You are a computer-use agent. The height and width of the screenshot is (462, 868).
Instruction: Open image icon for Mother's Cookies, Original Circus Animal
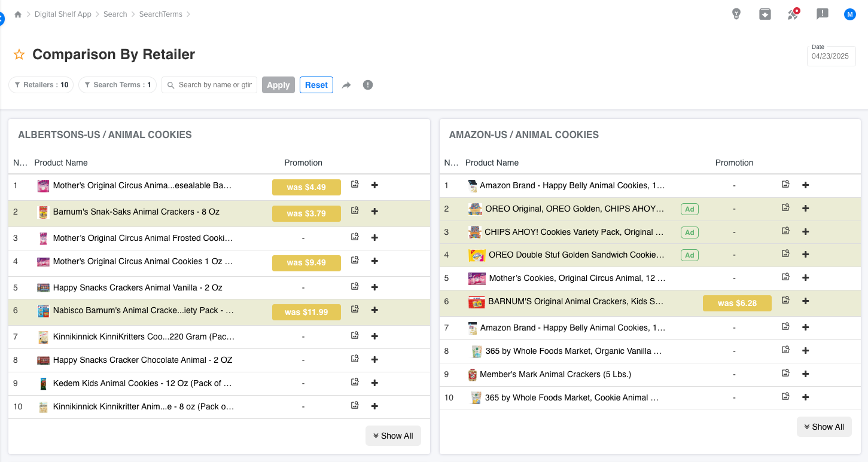tap(786, 277)
